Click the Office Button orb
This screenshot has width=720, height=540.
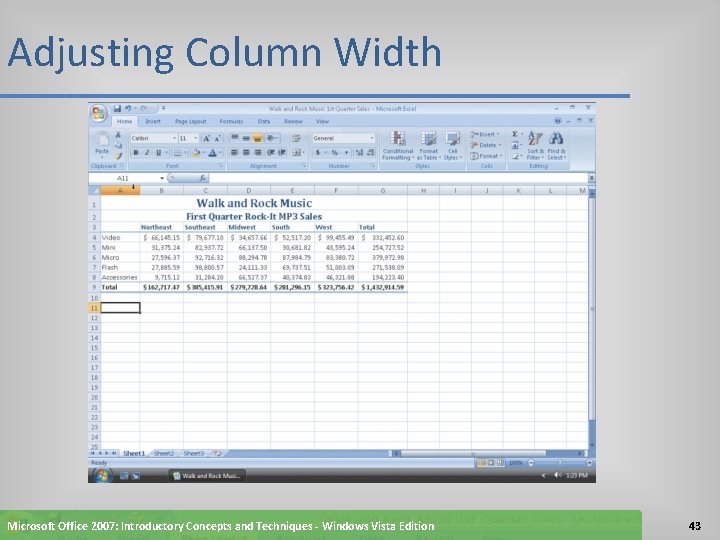pos(99,113)
